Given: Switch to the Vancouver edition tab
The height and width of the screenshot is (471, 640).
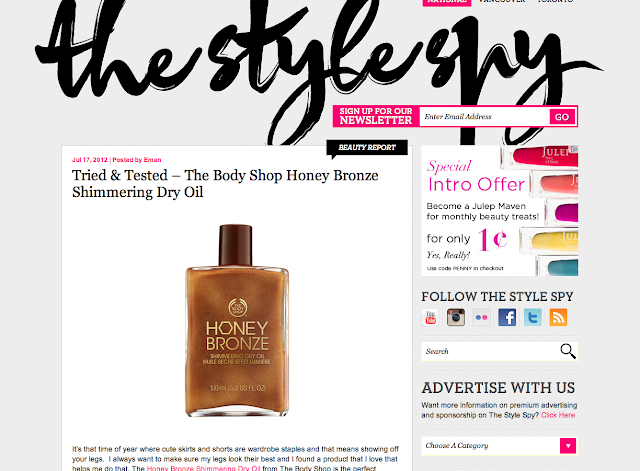Looking at the screenshot, I should pos(502,2).
